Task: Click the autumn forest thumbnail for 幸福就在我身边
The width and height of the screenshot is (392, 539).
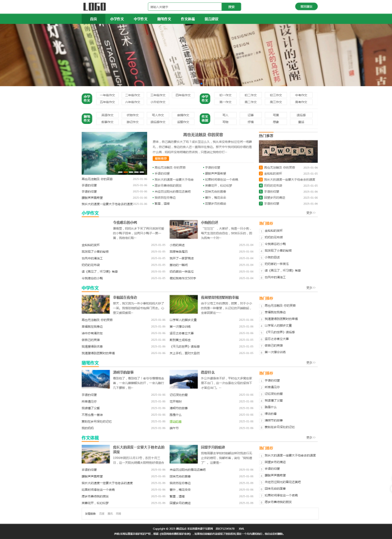Action: [95, 304]
